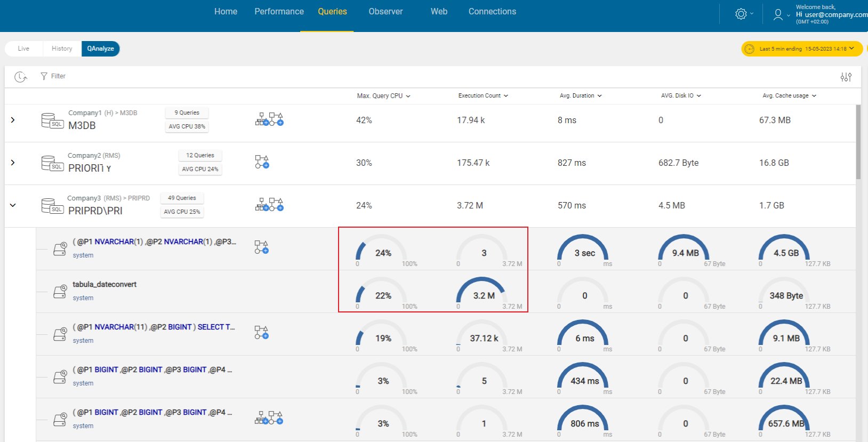The width and height of the screenshot is (868, 442).
Task: Select the Queries tab
Action: click(x=332, y=12)
